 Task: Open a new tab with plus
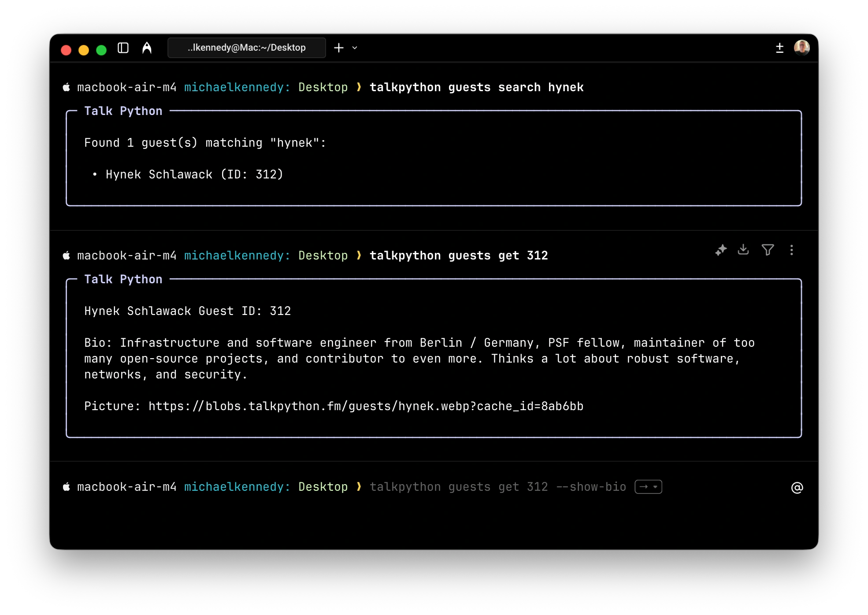coord(338,48)
